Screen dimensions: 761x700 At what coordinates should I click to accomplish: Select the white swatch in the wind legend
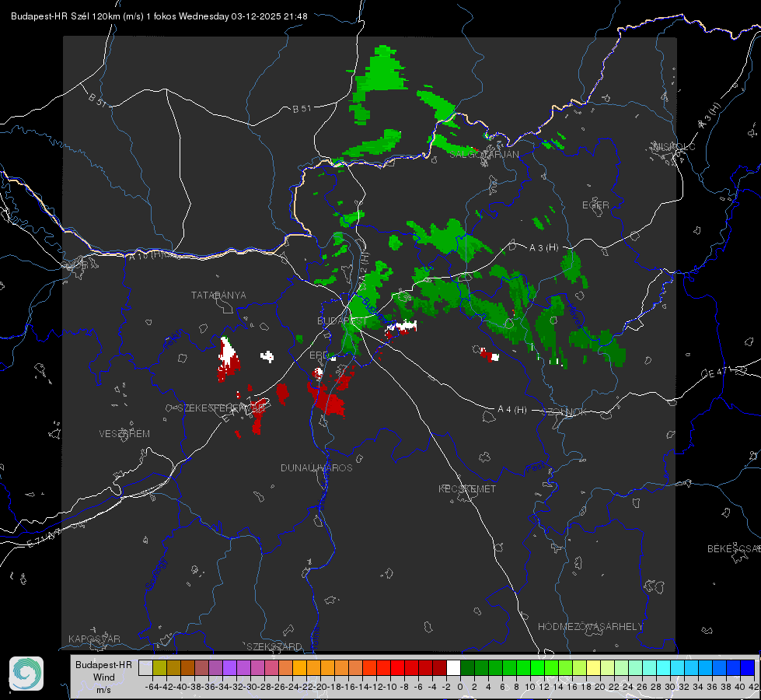pyautogui.click(x=453, y=667)
